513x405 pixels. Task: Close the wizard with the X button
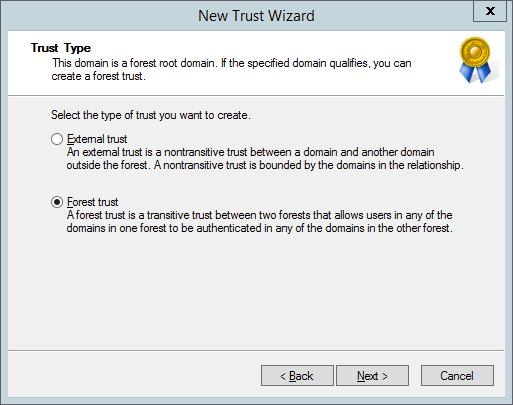[x=490, y=11]
